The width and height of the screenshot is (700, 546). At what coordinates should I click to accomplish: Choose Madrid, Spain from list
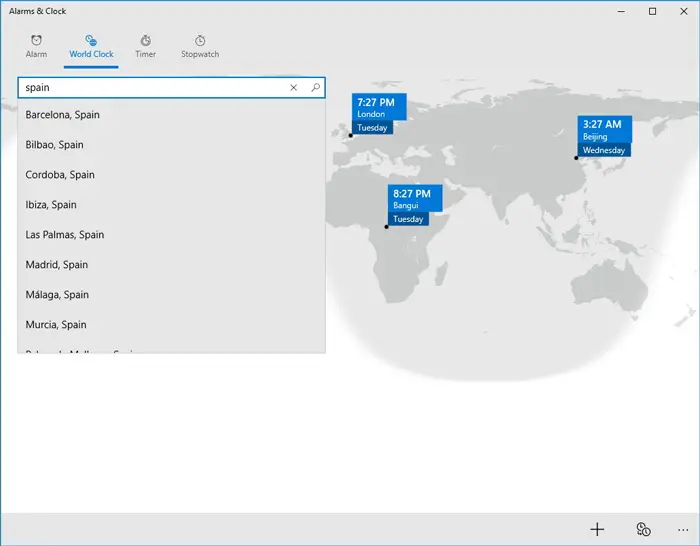coord(171,264)
